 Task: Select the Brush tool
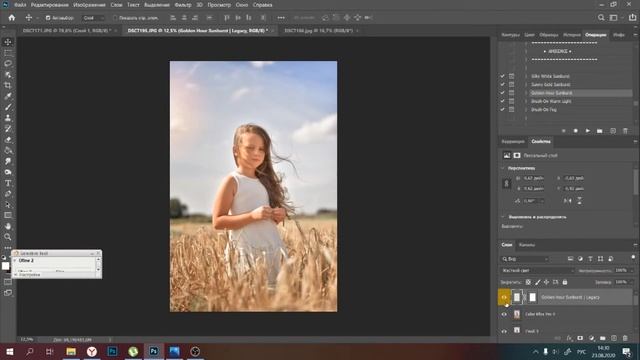coord(8,107)
